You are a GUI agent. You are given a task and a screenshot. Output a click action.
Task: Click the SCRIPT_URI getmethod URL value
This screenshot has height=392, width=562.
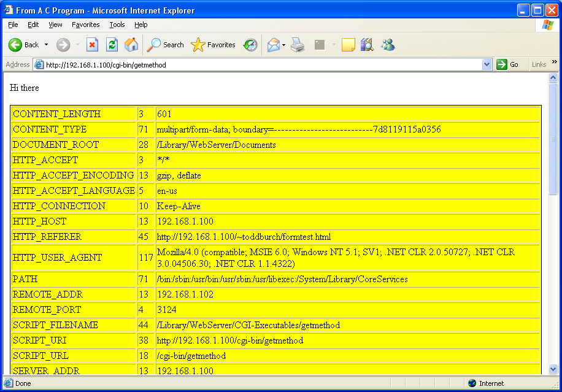[229, 340]
